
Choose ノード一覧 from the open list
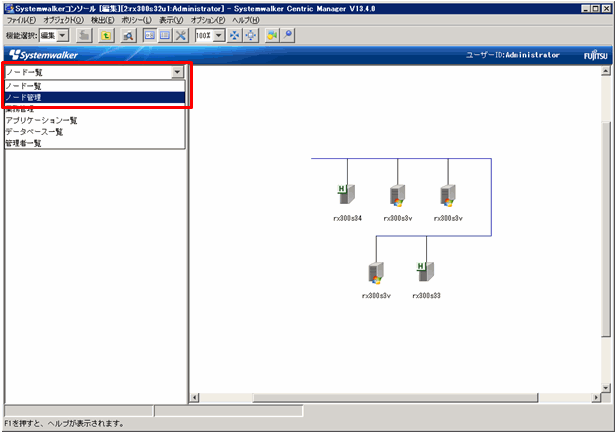coord(95,86)
